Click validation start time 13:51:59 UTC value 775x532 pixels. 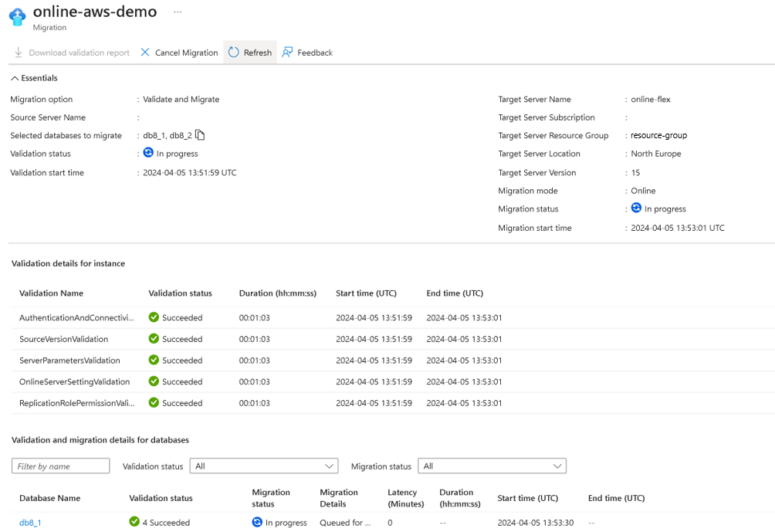190,172
